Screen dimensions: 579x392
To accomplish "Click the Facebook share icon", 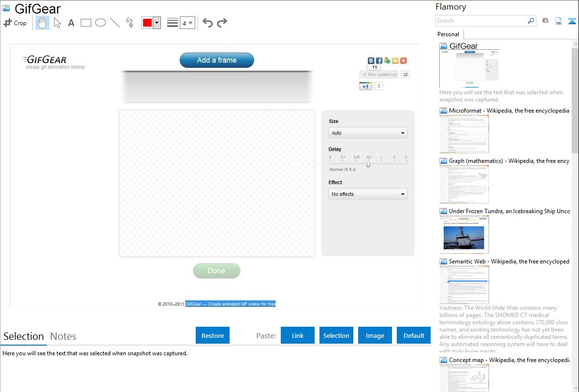I will click(379, 60).
